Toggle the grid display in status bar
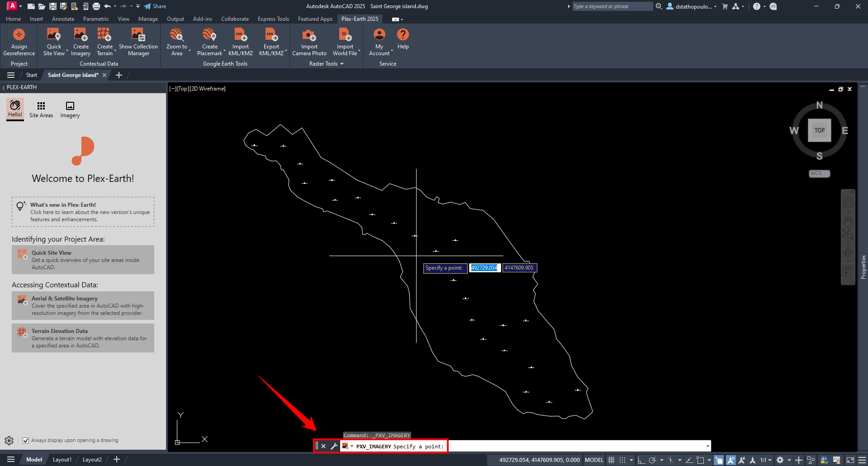This screenshot has height=466, width=868. pyautogui.click(x=611, y=460)
